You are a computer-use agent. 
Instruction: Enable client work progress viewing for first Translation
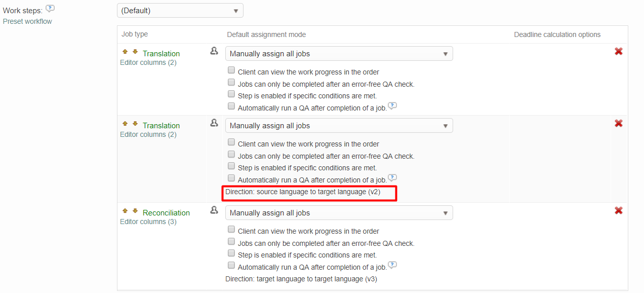(231, 69)
